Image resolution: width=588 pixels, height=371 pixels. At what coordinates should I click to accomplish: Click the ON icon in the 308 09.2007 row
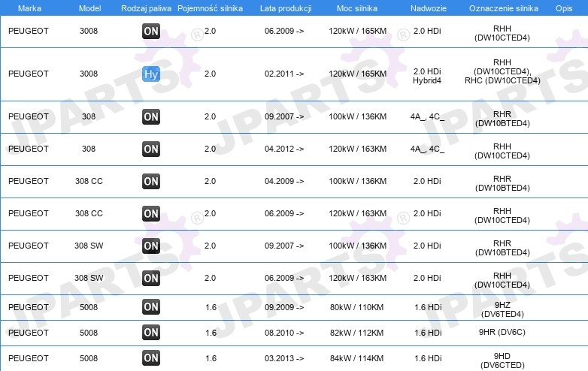pos(151,117)
